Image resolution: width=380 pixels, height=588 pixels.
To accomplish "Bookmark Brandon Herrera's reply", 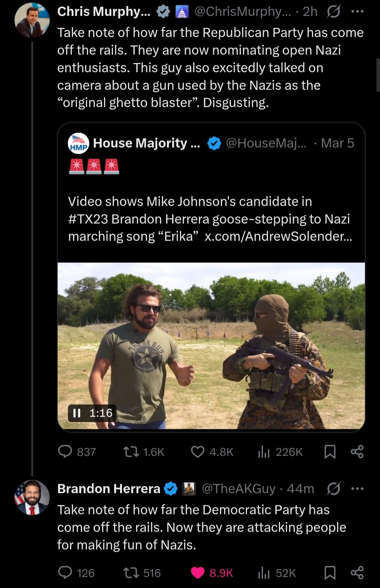I will [329, 573].
